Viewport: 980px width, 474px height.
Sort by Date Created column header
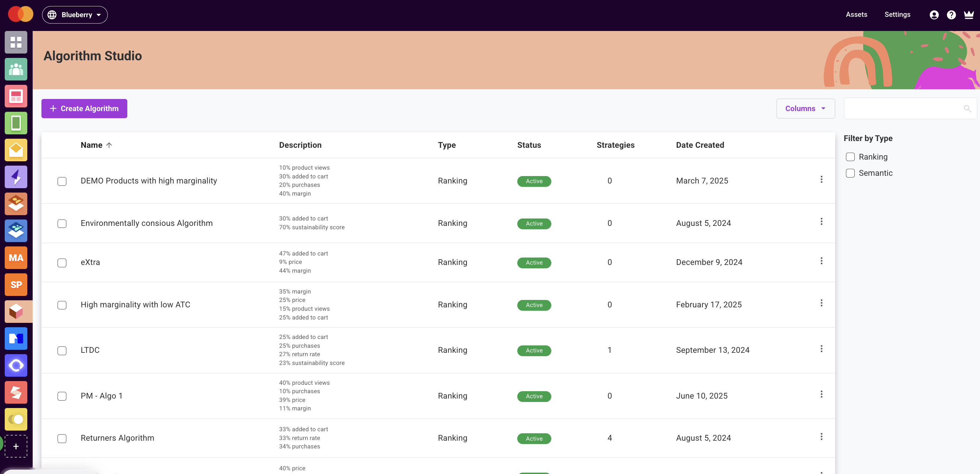(699, 145)
